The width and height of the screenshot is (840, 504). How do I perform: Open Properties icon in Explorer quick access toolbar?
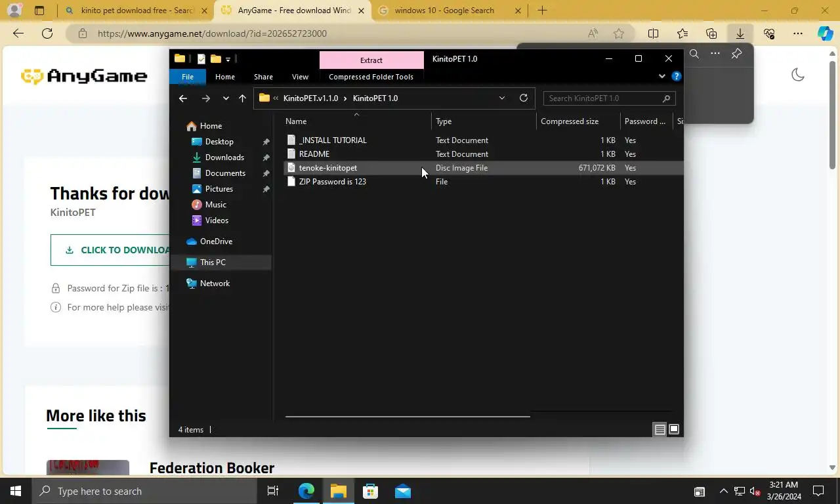pyautogui.click(x=201, y=58)
